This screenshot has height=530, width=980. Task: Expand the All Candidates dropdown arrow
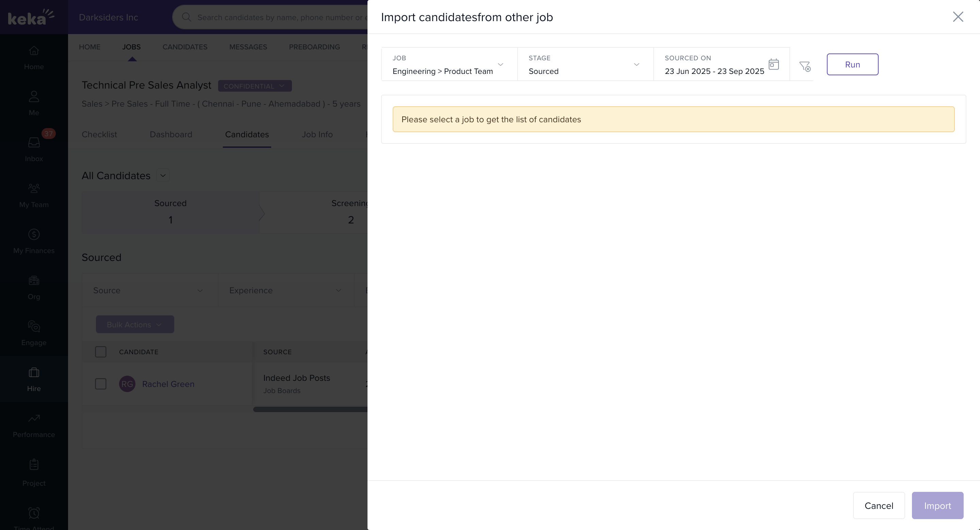pos(163,175)
